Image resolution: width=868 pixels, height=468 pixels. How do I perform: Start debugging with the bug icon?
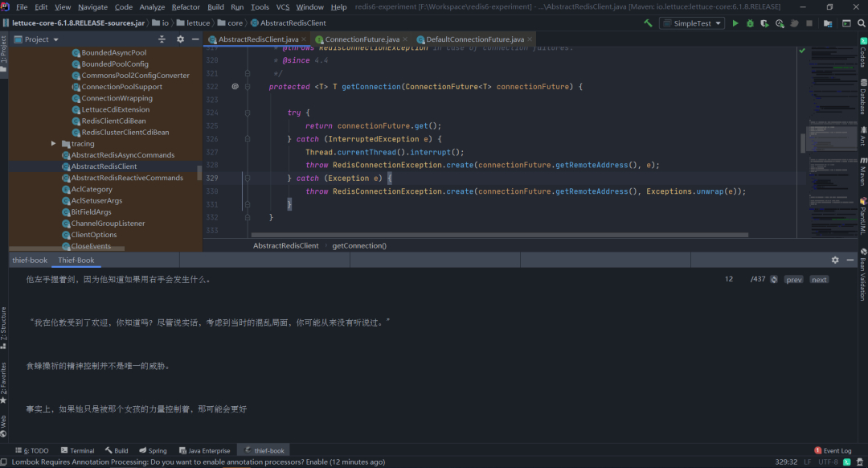[x=750, y=23]
